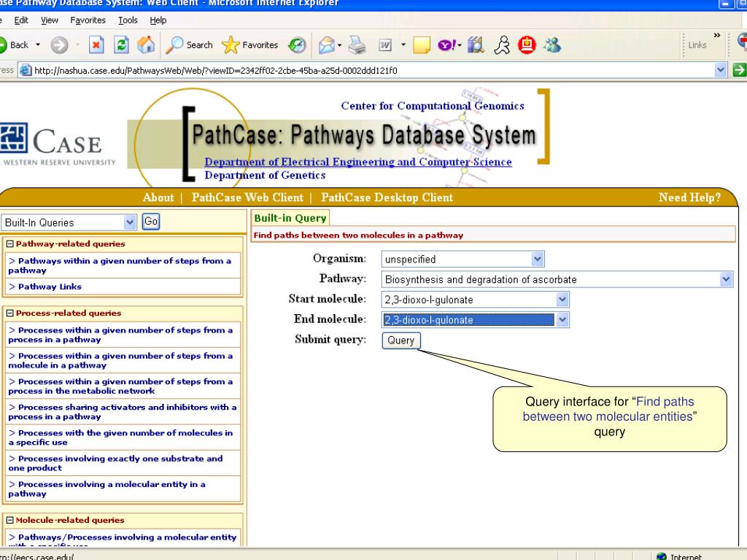
Task: Open the Pathway dropdown list
Action: coord(726,279)
